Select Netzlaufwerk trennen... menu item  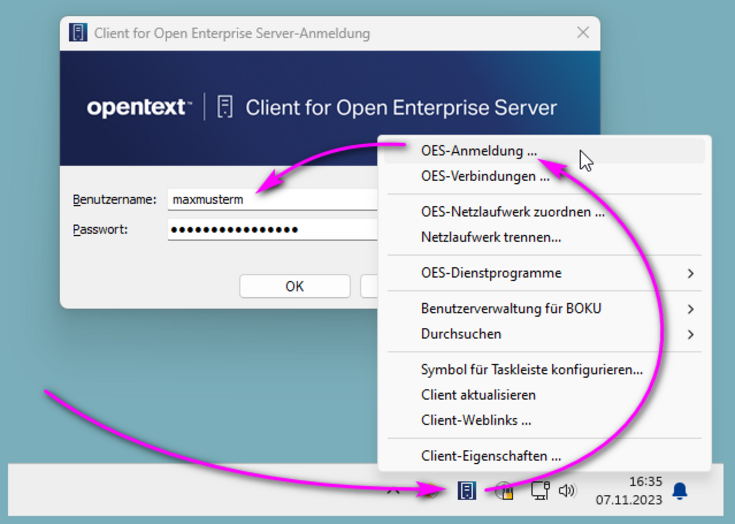point(544,237)
